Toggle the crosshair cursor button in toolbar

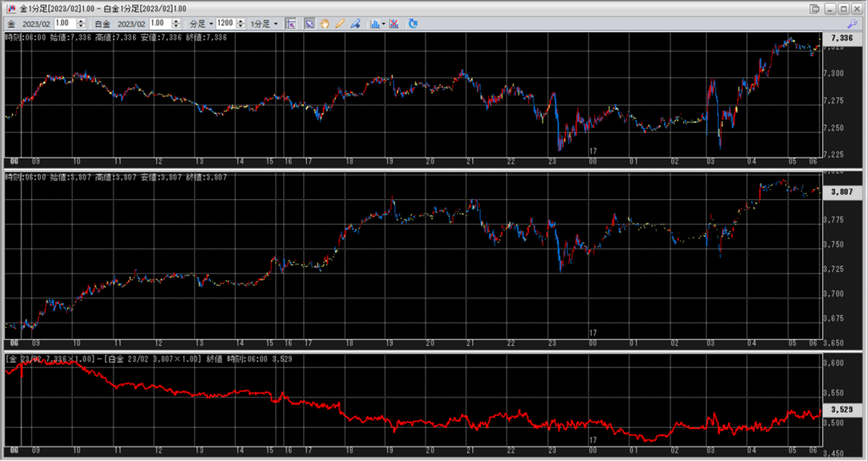(291, 24)
